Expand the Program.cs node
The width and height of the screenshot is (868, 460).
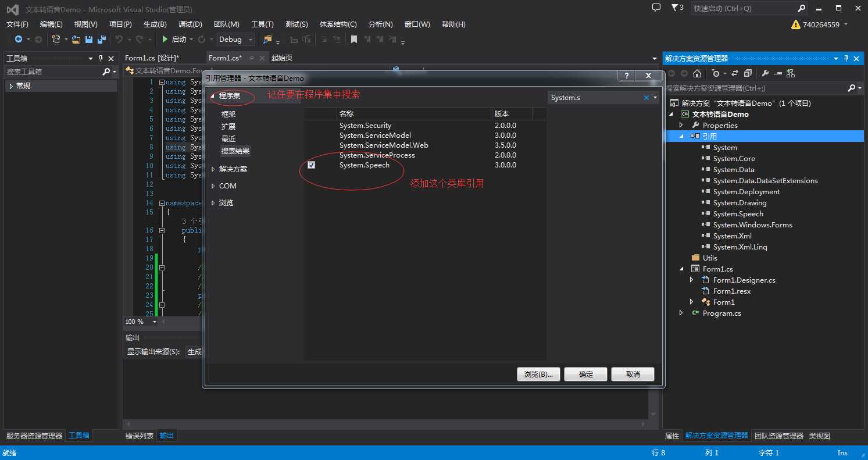pyautogui.click(x=681, y=313)
